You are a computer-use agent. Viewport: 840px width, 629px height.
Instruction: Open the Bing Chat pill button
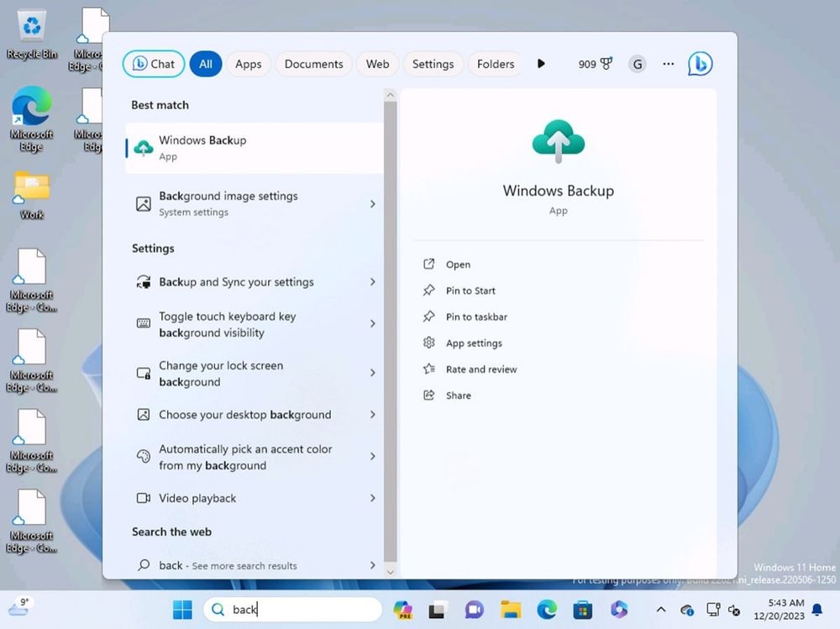coord(154,65)
